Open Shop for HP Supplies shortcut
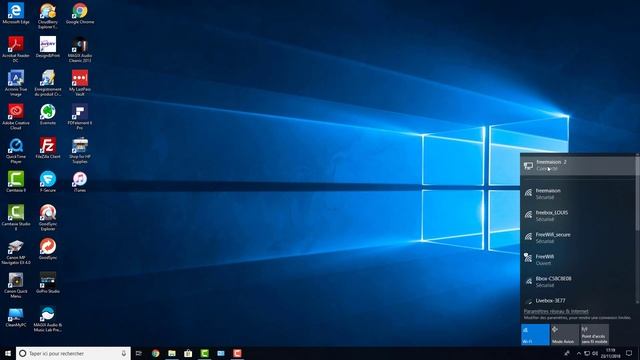The image size is (640, 360). click(x=80, y=151)
